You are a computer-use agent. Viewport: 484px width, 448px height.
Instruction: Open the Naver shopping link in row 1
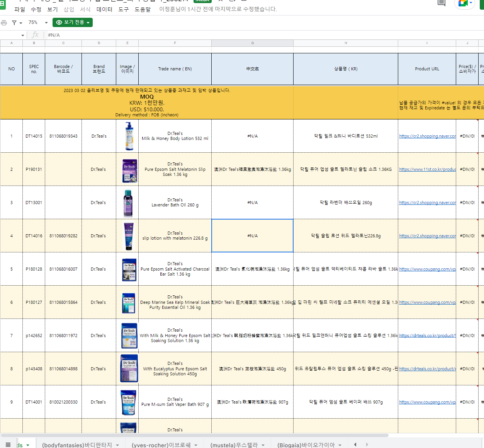tap(427, 136)
